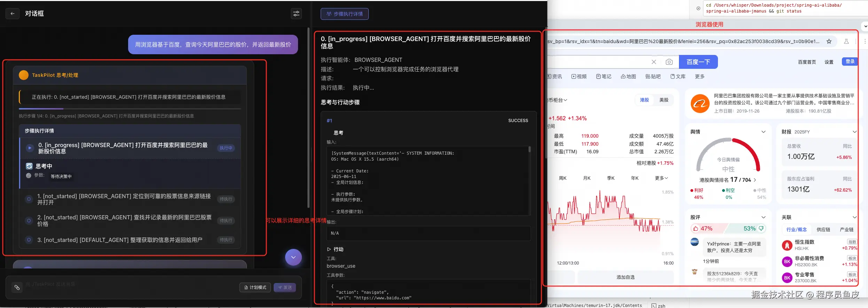This screenshot has height=308, width=868.
Task: Collapse the 舆情 card chevron
Action: pos(764,132)
